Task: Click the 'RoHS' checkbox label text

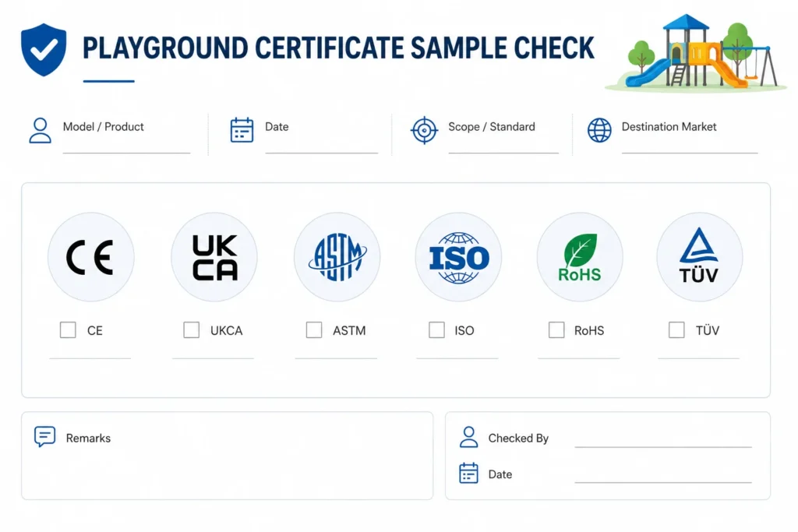Action: click(589, 330)
